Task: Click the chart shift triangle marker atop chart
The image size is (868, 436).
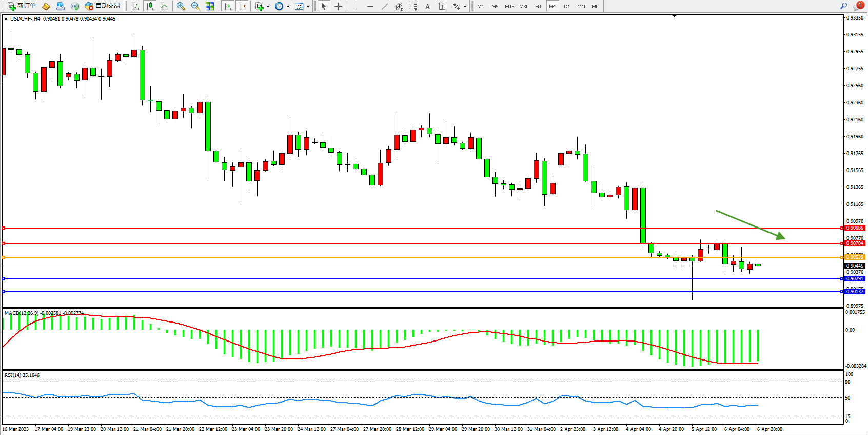Action: [674, 16]
